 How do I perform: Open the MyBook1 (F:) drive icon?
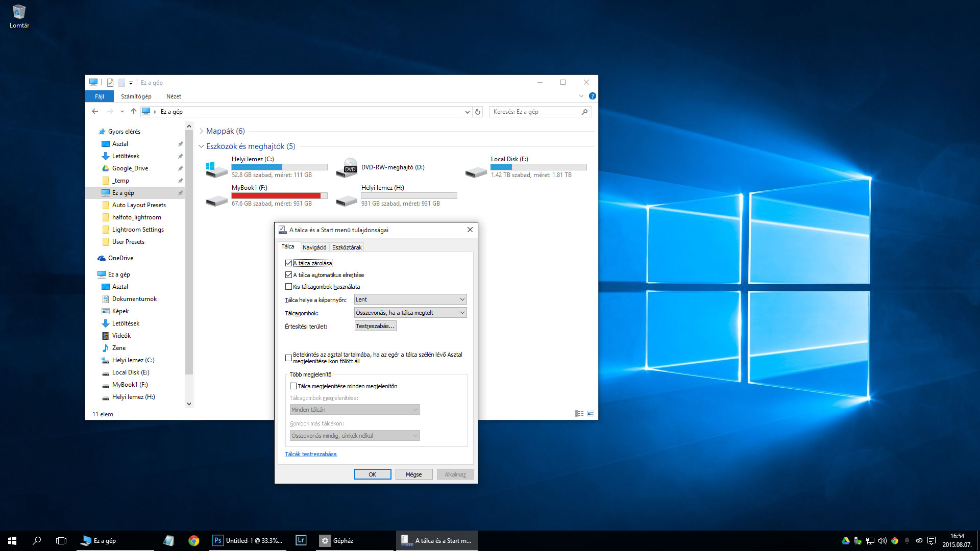216,199
